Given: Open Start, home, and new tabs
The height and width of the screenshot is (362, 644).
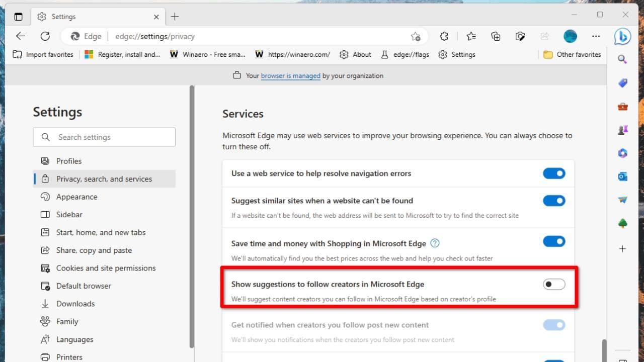Looking at the screenshot, I should point(104,232).
